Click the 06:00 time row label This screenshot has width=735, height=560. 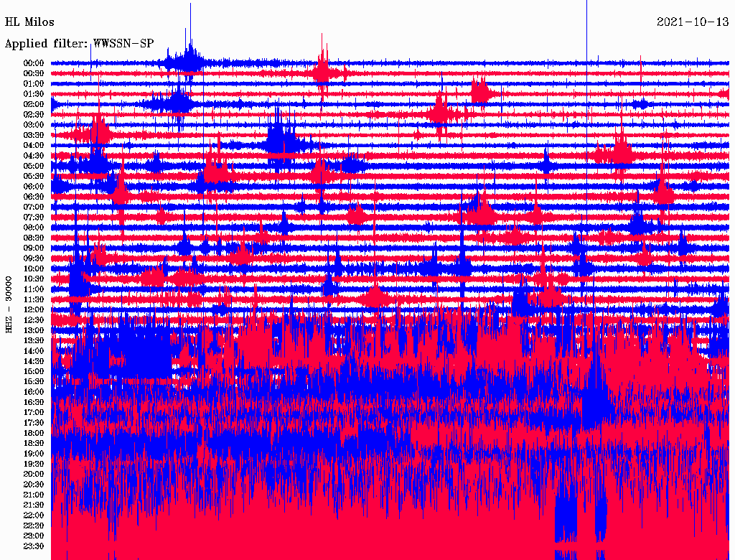tap(34, 186)
